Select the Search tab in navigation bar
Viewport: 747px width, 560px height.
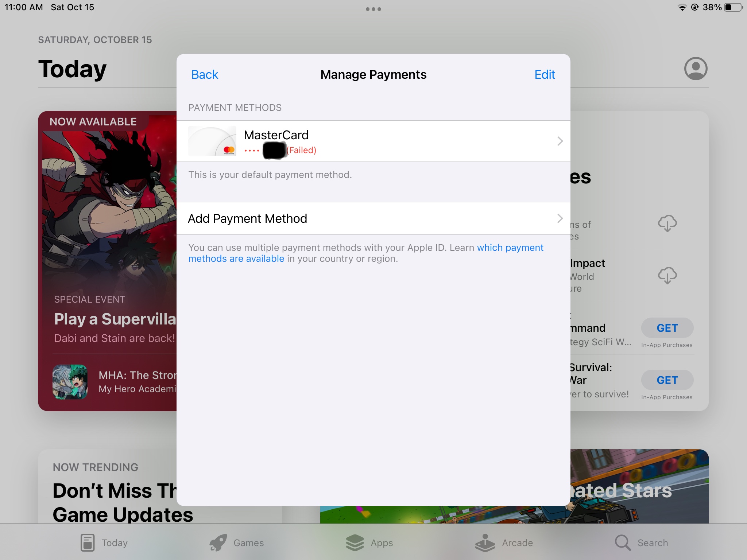tap(652, 542)
